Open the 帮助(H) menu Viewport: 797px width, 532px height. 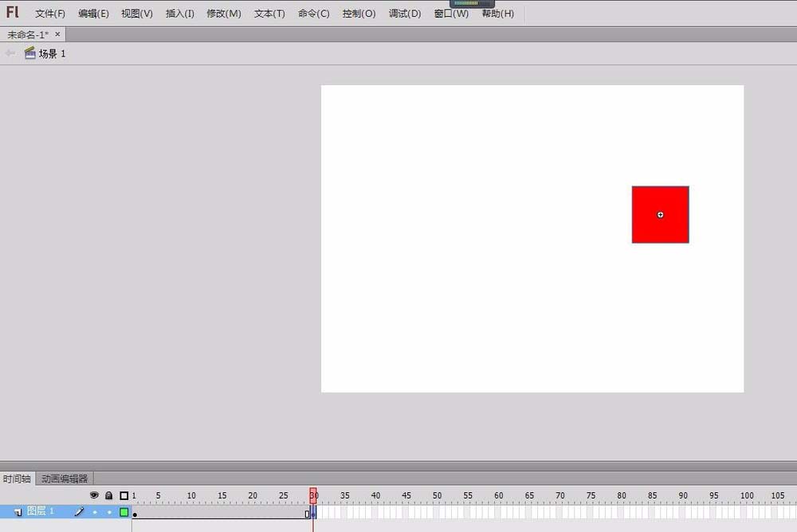point(497,14)
